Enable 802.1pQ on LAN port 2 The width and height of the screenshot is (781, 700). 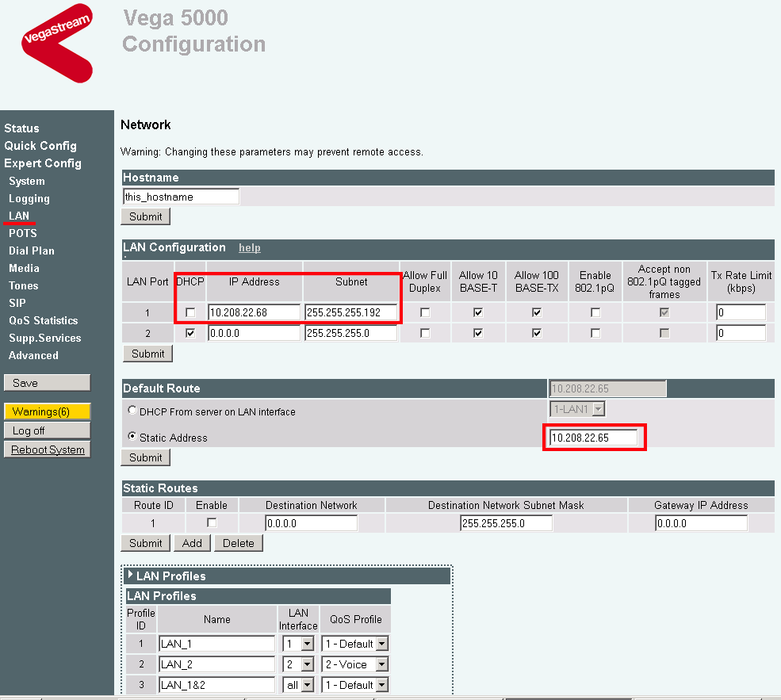pos(595,333)
